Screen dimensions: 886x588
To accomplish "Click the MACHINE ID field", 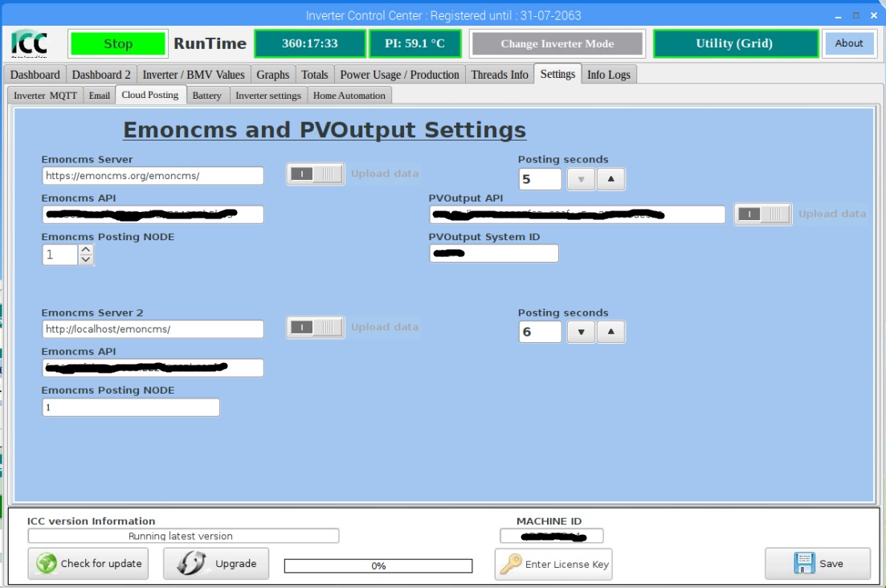I will click(552, 536).
